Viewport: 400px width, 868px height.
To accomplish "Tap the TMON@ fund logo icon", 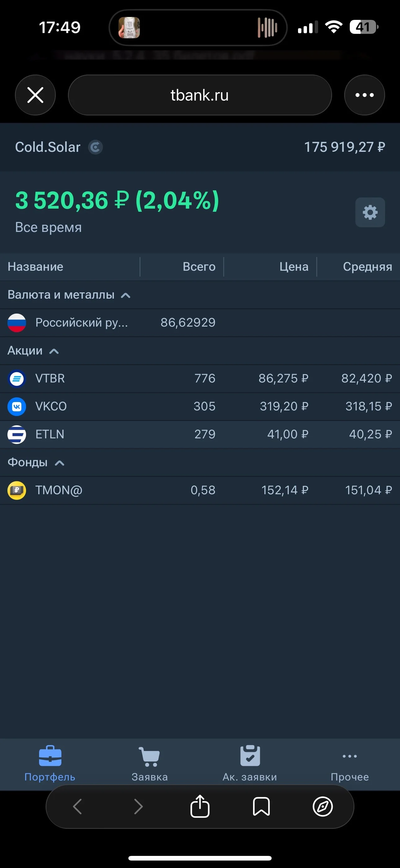I will 17,490.
